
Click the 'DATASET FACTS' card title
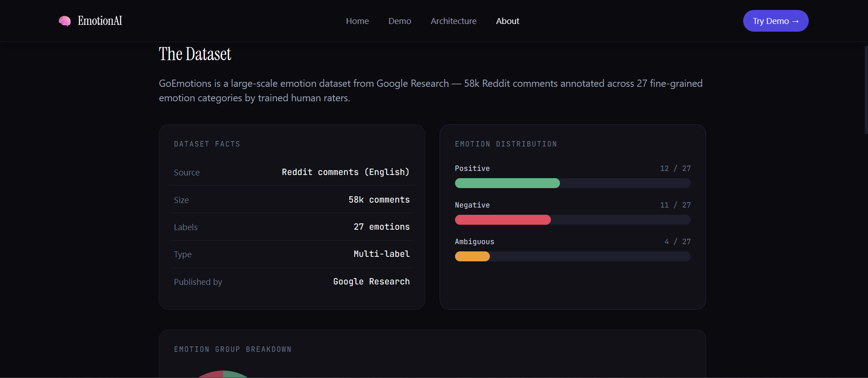(207, 144)
